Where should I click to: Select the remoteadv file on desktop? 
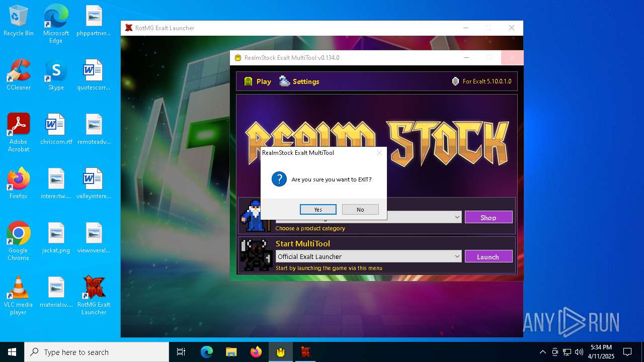coord(94,130)
